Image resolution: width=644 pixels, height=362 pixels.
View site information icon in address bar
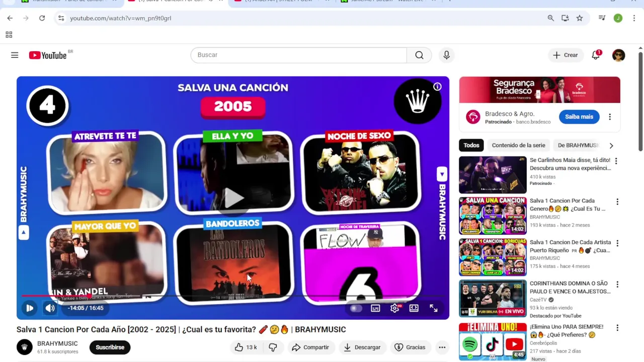(x=61, y=18)
